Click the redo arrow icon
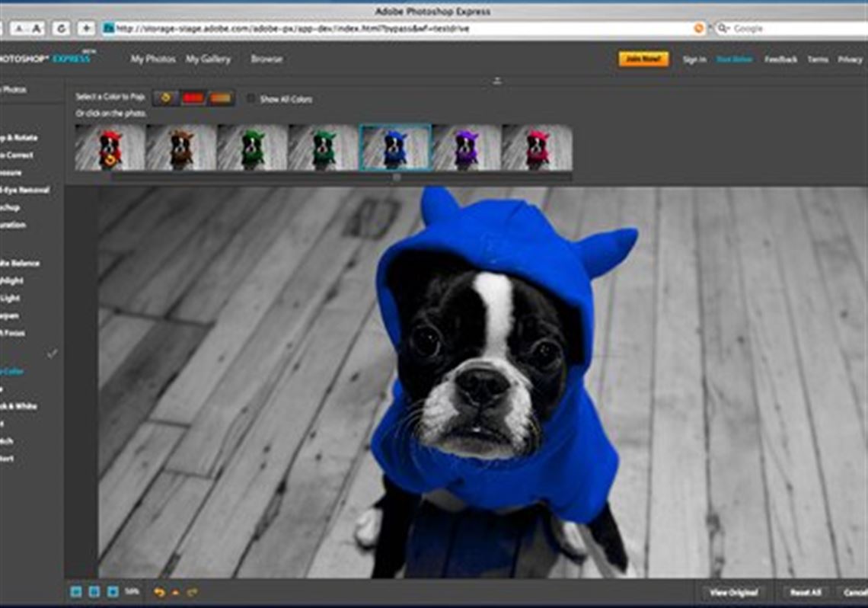 (x=192, y=592)
